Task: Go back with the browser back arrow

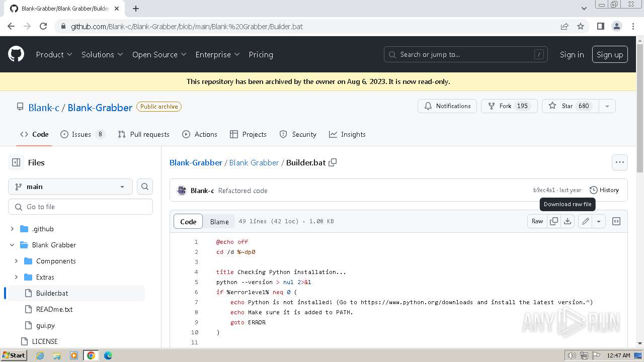Action: click(x=11, y=26)
